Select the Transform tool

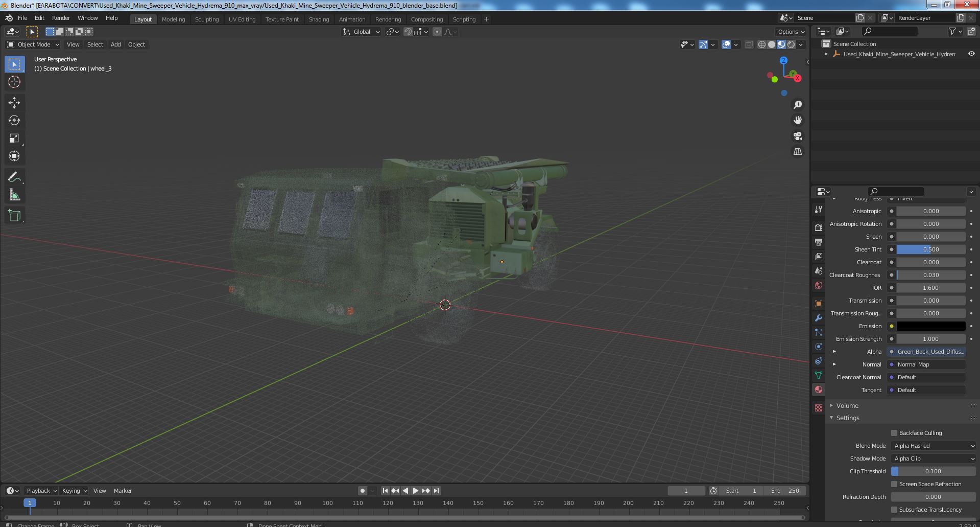14,156
